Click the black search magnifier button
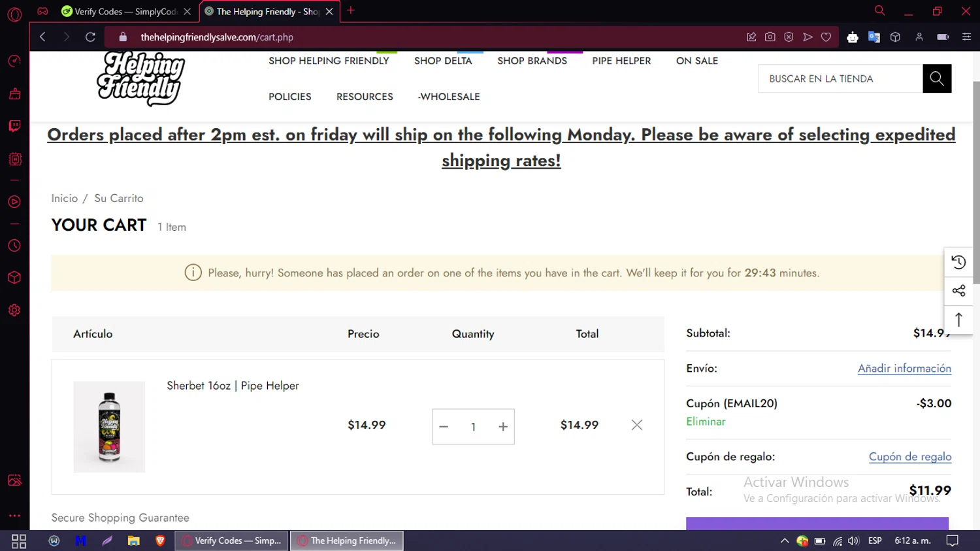 coord(937,78)
